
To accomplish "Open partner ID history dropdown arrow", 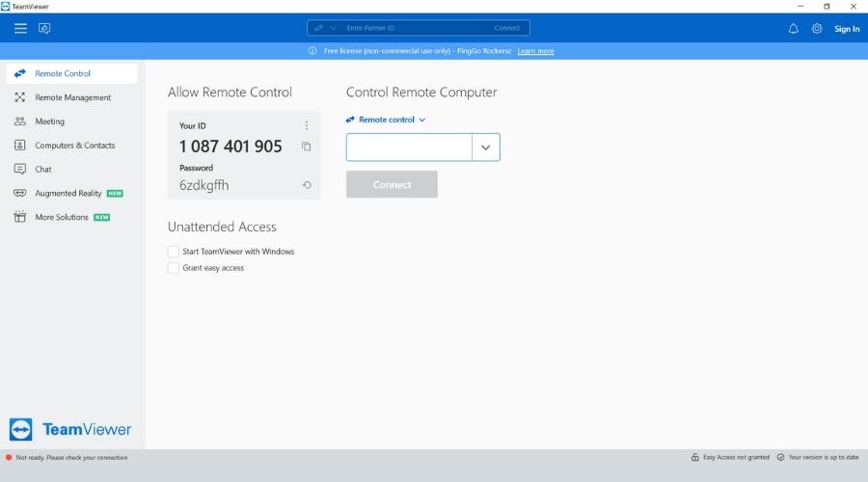I will 485,147.
